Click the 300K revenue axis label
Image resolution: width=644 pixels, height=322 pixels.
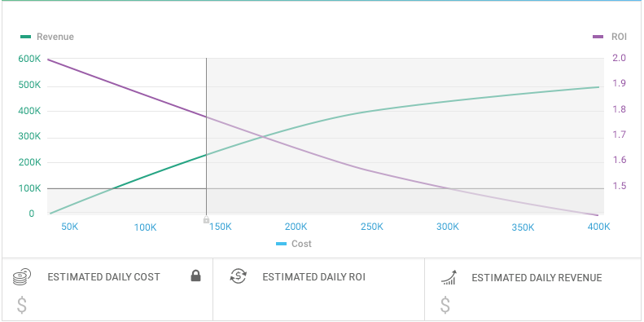29,136
